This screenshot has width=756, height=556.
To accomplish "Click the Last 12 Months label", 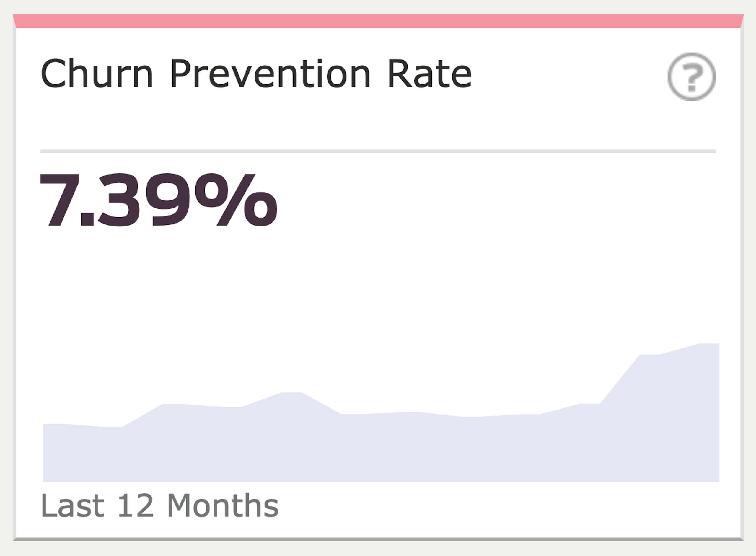I will coord(159,506).
